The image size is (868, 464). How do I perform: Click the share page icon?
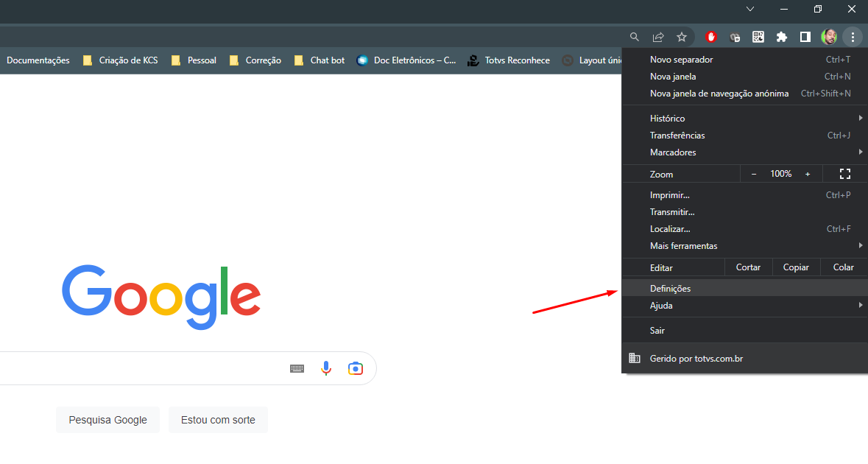tap(658, 37)
